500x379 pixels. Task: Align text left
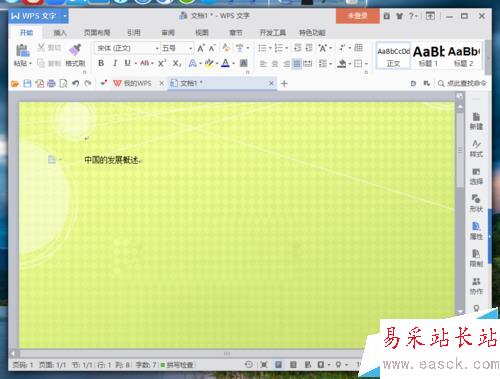[x=263, y=63]
